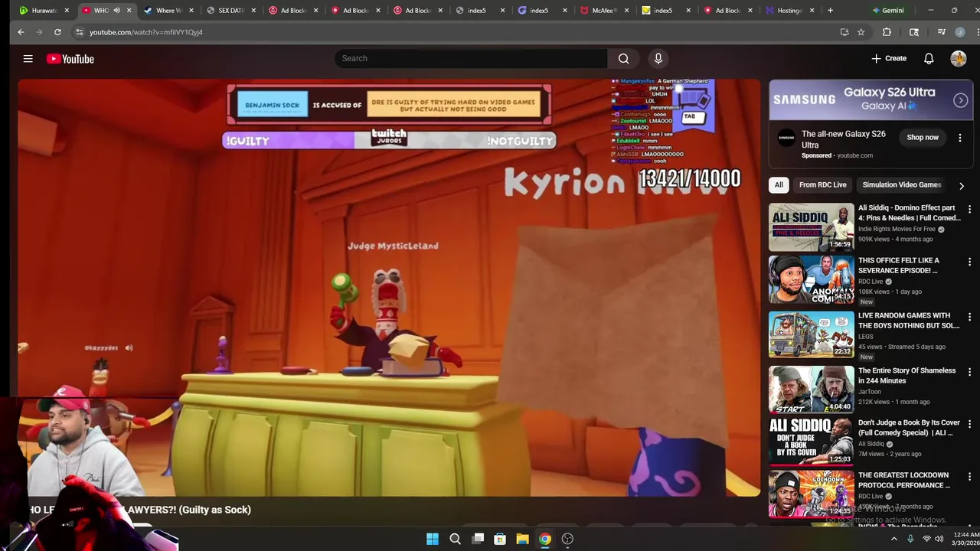This screenshot has width=980, height=551.
Task: Open the Samsung ad options menu
Action: click(x=960, y=138)
